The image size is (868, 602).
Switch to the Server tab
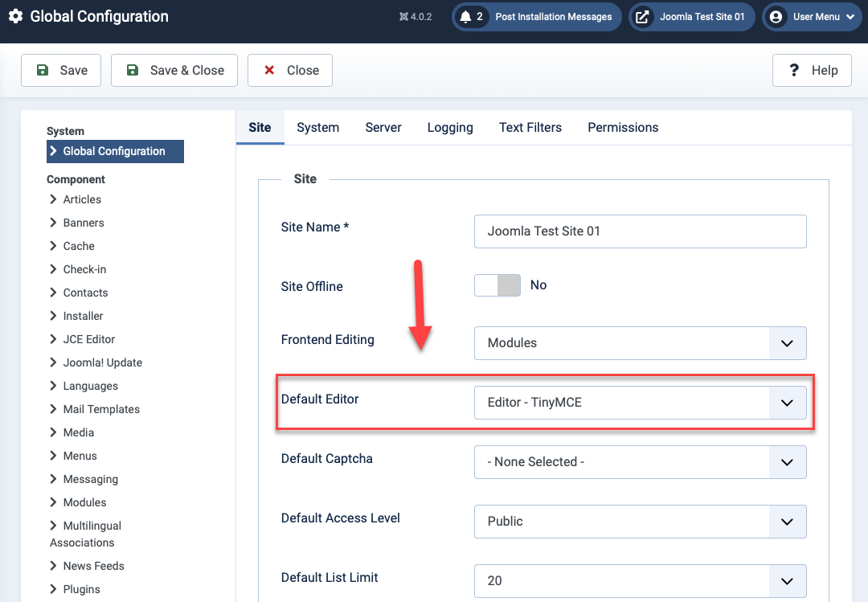coord(383,128)
